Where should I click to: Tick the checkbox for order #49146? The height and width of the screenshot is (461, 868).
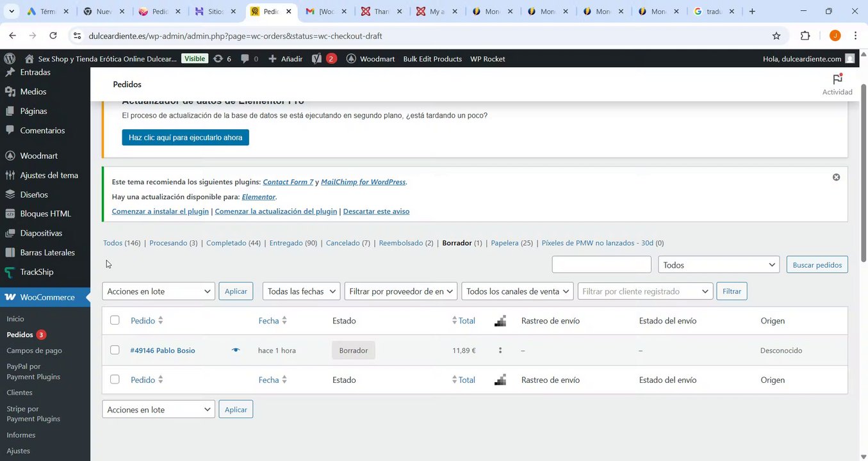pyautogui.click(x=115, y=350)
